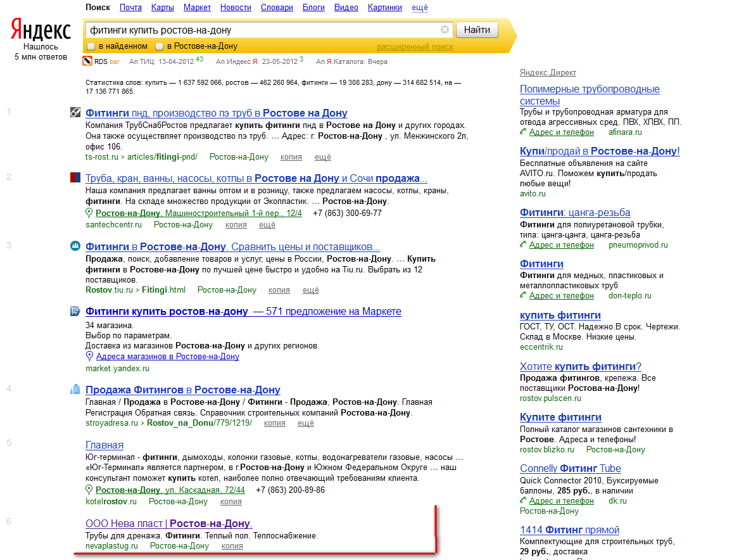Click the Яндекс logo

point(41,29)
